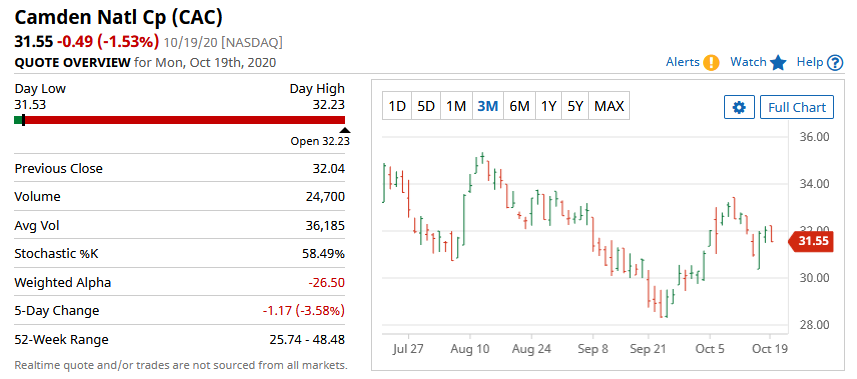Click the Watch link text
The image size is (857, 379).
point(748,62)
